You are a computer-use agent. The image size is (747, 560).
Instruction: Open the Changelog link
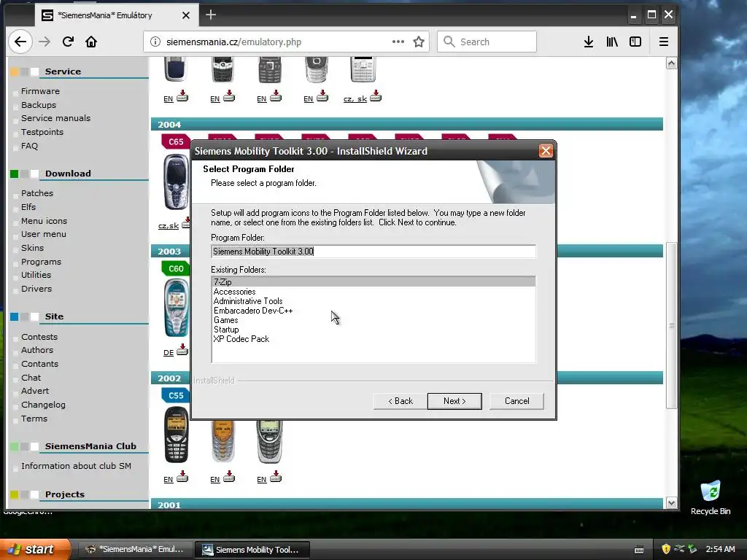tap(43, 405)
